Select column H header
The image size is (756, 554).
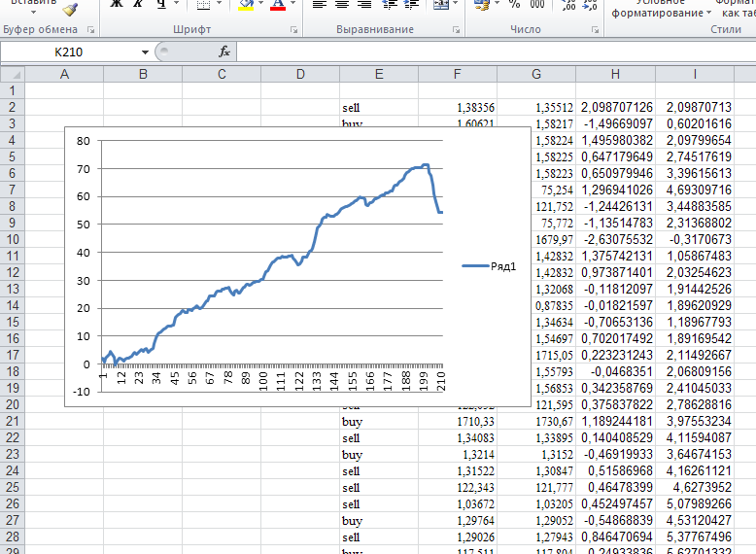615,74
